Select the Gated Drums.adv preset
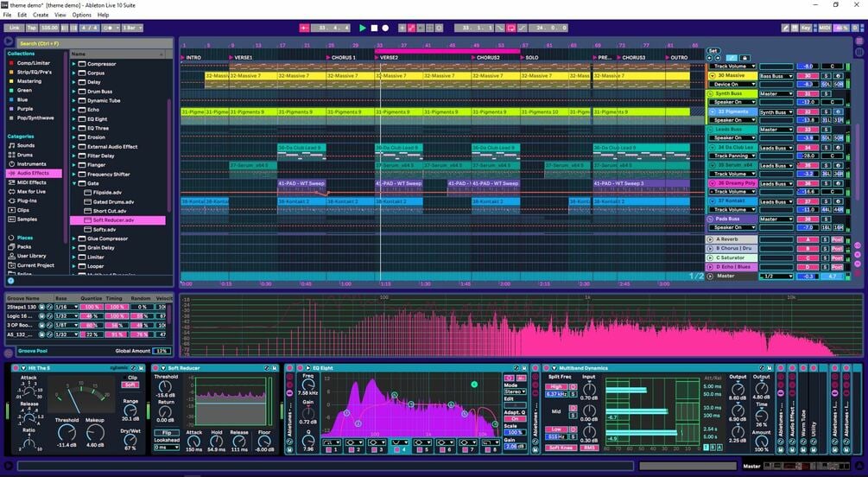This screenshot has width=868, height=477. click(x=113, y=202)
